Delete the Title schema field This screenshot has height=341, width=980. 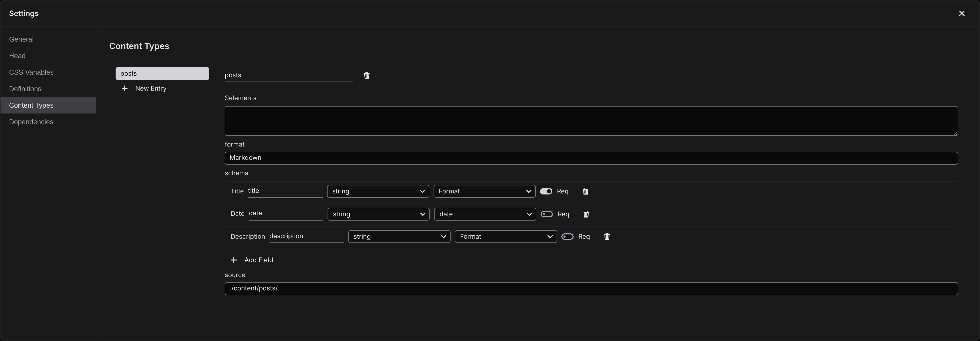click(x=586, y=192)
